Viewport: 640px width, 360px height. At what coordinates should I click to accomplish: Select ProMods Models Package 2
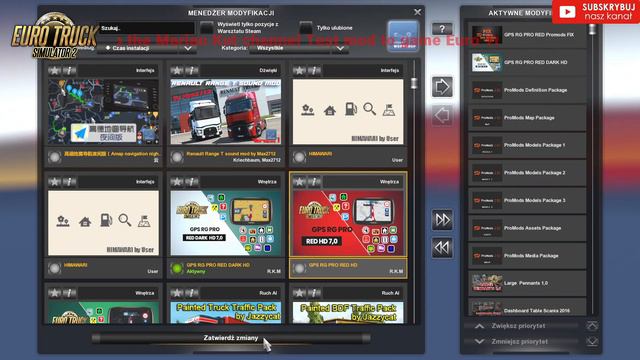(527, 173)
